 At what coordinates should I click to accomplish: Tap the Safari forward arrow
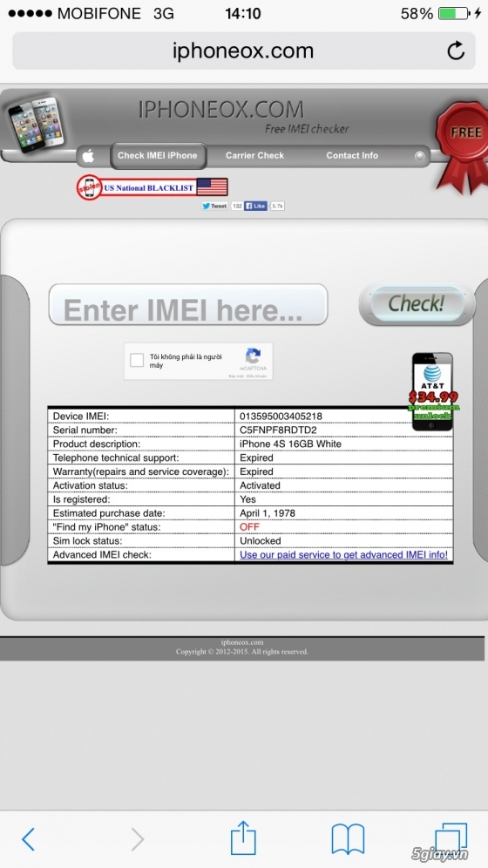pos(137,839)
